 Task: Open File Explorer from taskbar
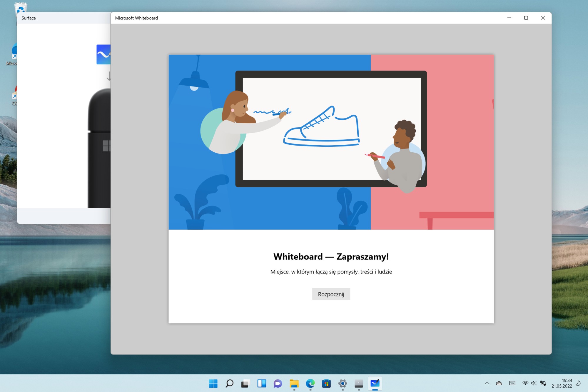[x=294, y=383]
